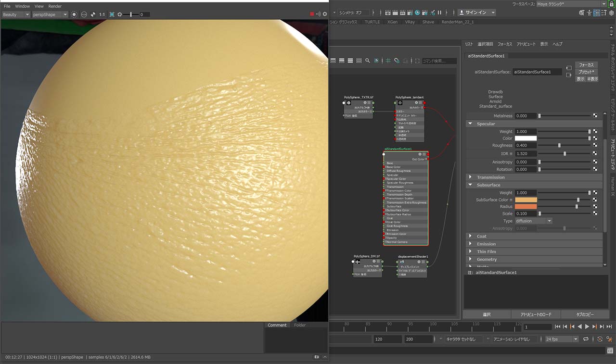Screen dimensions: 616x364
Task: Open the Window menu in render view
Action: (22, 6)
